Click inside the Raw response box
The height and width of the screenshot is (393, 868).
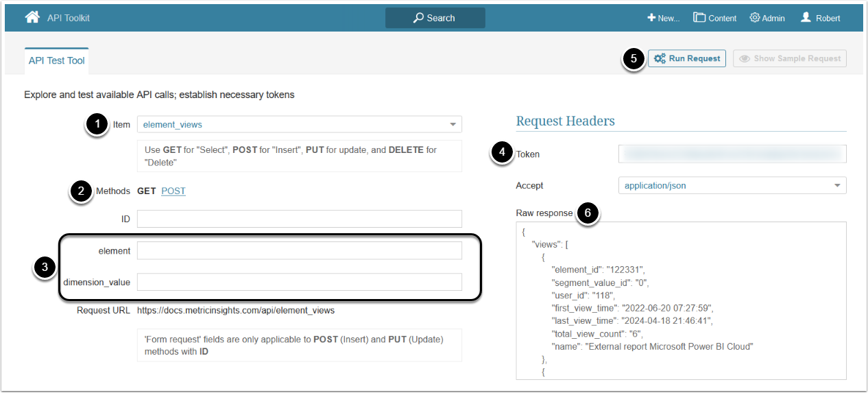coord(681,300)
